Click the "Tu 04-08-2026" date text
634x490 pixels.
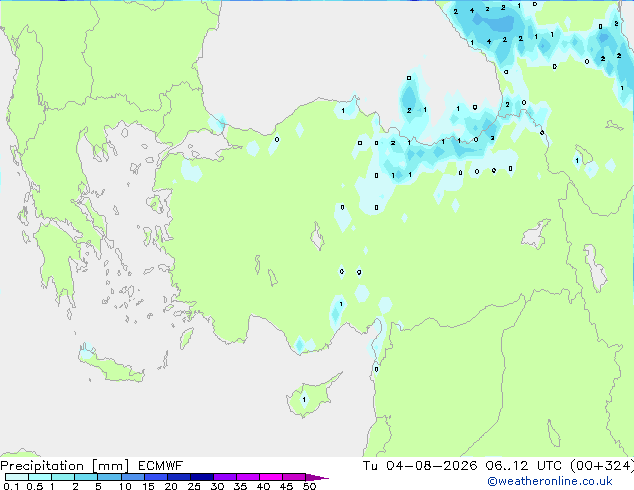420,466
